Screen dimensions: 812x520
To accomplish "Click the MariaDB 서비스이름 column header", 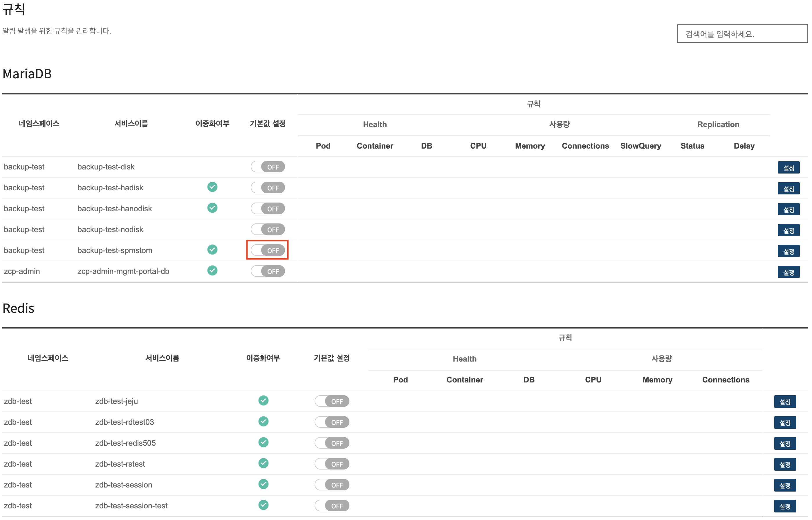I will point(131,124).
